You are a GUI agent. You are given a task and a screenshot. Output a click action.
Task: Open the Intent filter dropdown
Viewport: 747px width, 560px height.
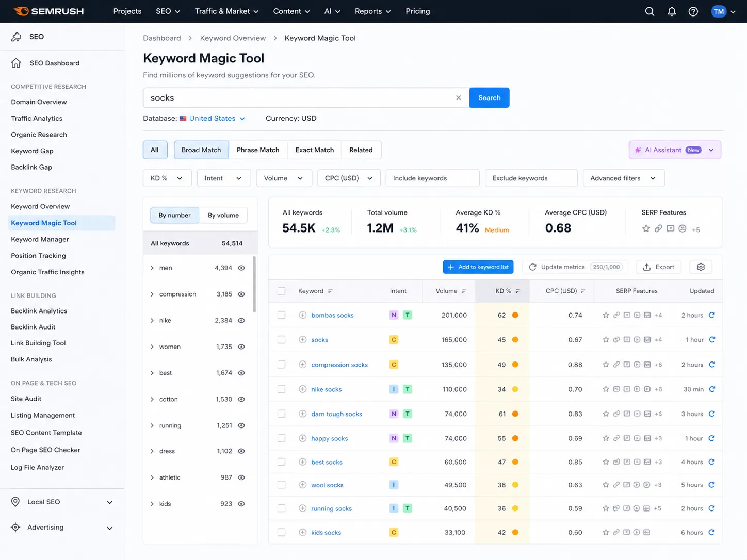click(x=223, y=178)
